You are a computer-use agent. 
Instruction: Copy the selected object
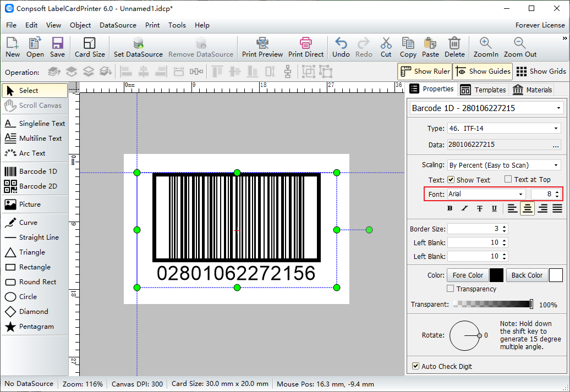[x=408, y=47]
